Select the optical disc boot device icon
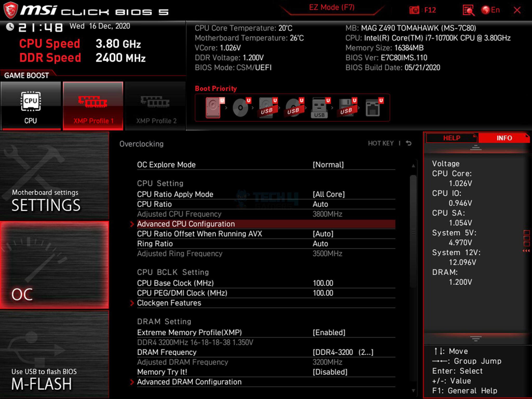Viewport: 532px width, 399px height. tap(241, 108)
